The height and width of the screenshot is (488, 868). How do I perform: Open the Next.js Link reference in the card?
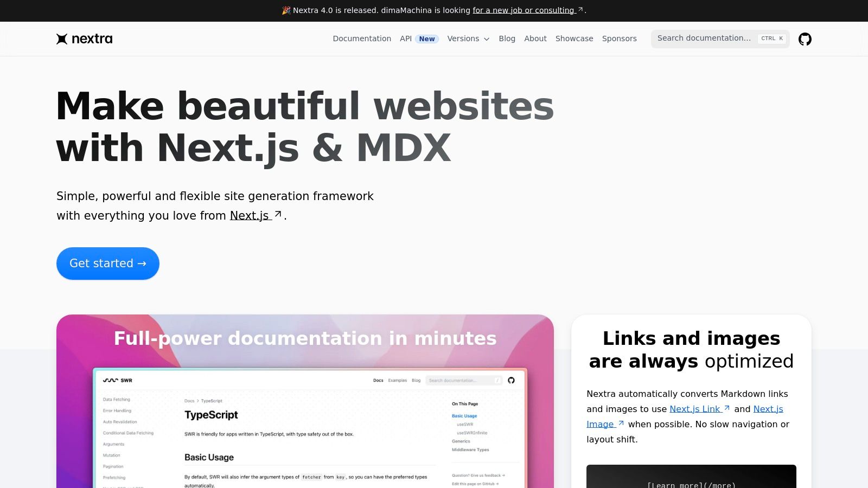tap(700, 409)
